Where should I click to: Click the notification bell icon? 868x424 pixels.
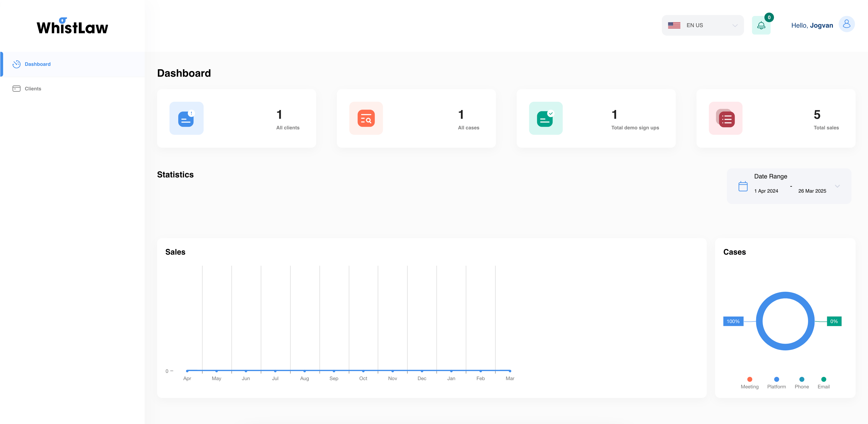point(761,25)
